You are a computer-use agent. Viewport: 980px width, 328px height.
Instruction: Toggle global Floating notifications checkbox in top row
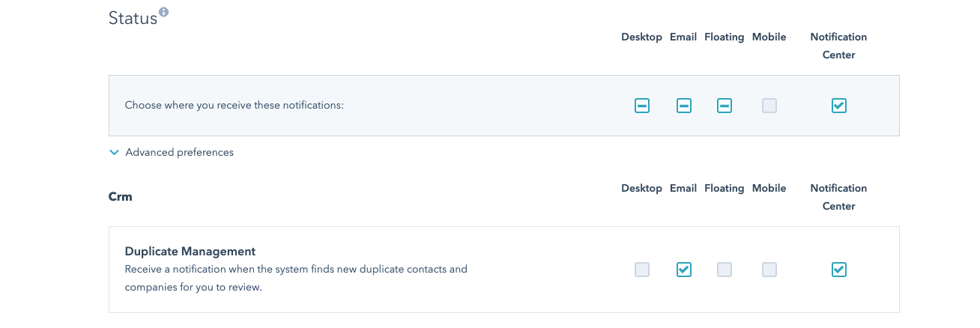725,106
